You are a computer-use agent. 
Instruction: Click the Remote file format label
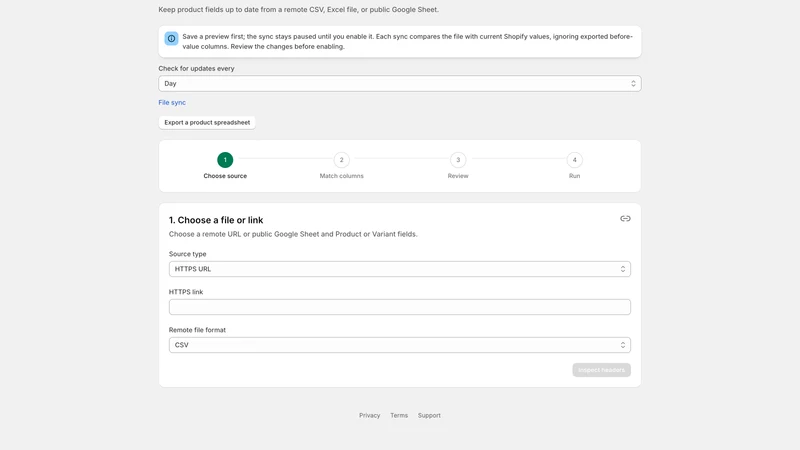(x=197, y=330)
